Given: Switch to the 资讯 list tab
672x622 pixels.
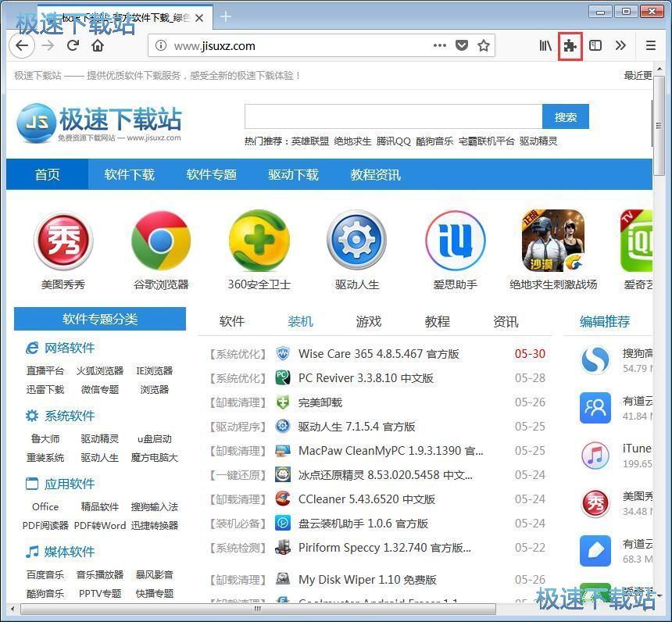Looking at the screenshot, I should coord(506,321).
